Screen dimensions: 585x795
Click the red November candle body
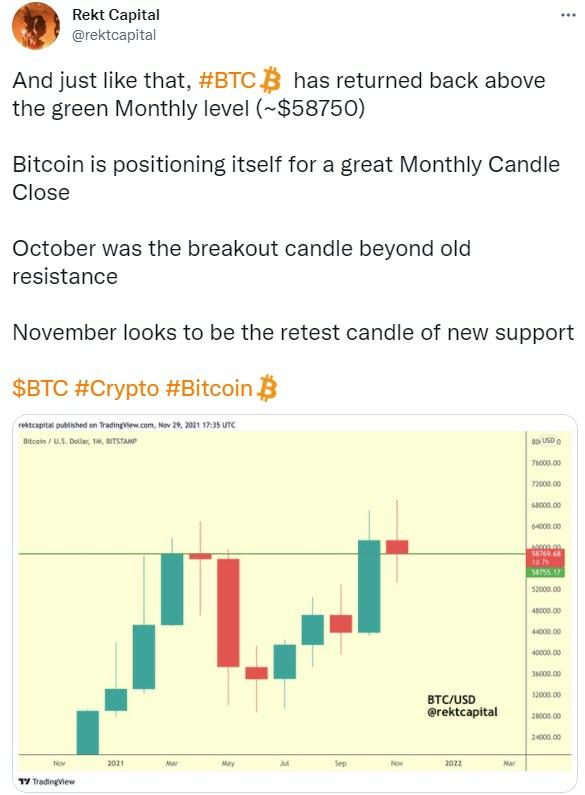(x=397, y=547)
